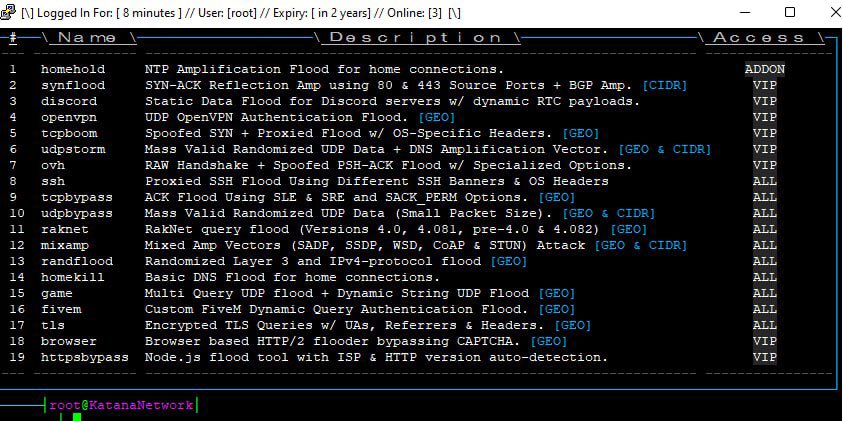Screen dimensions: 843x421
Task: Select the 'discord' name entry
Action: 69,102
